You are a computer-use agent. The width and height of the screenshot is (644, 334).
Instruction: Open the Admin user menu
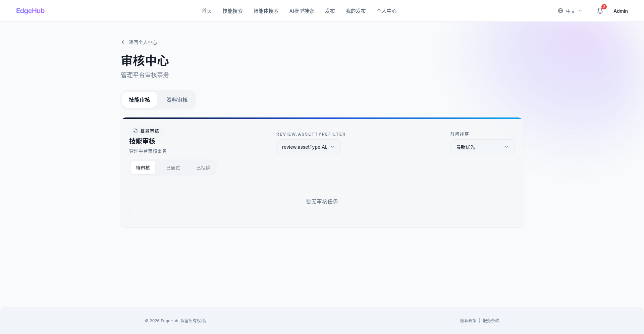[x=621, y=11]
